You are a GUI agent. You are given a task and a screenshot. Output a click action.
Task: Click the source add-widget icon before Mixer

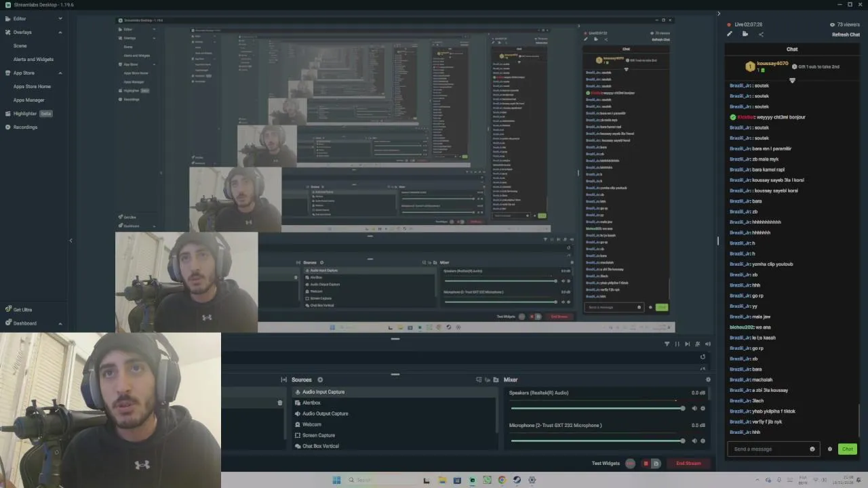(479, 380)
